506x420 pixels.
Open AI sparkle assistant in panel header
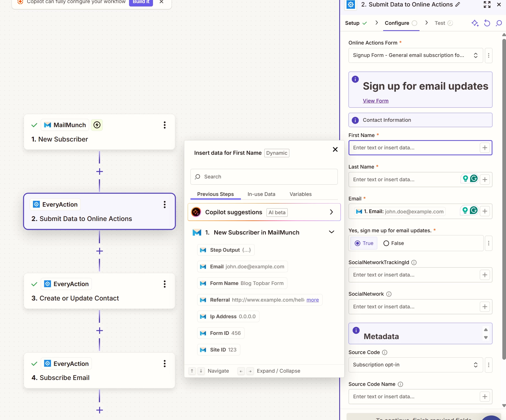(475, 23)
